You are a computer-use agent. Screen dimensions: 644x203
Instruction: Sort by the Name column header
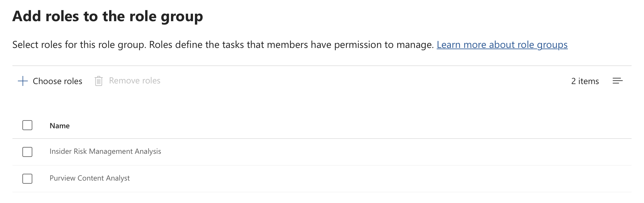[x=60, y=126]
